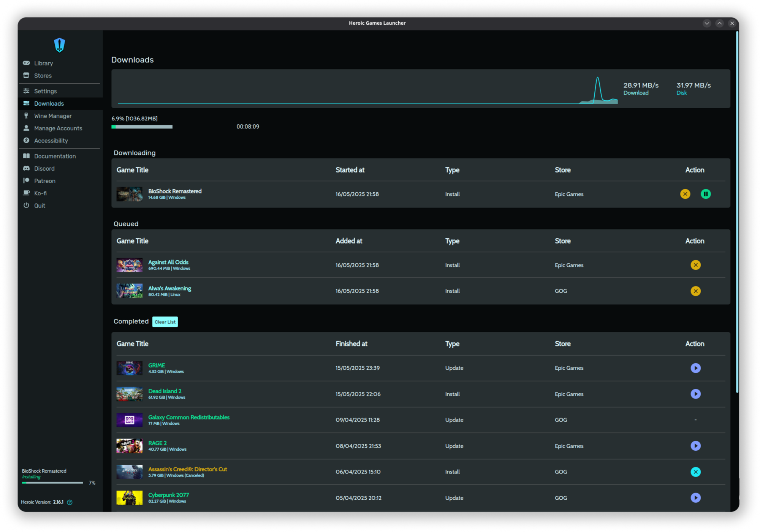Open Galaxy Common Redistributables entry

coord(189,417)
